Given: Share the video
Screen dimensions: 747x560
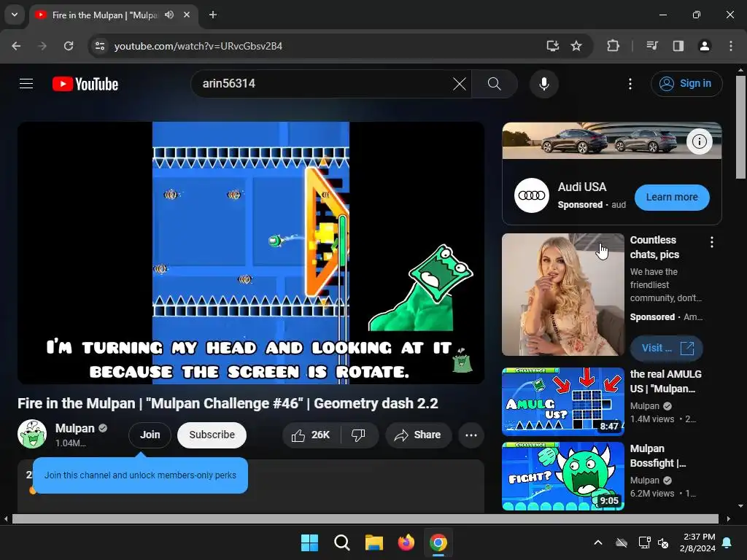Looking at the screenshot, I should pyautogui.click(x=418, y=435).
